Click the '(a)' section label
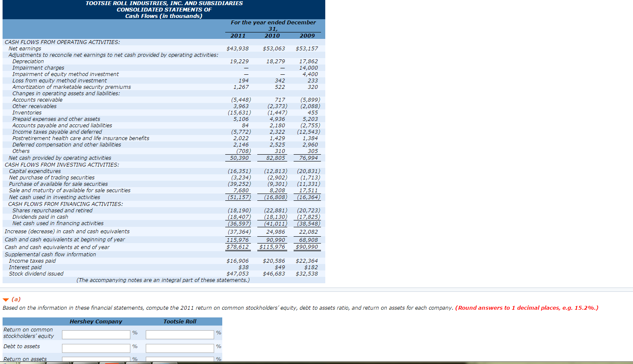The width and height of the screenshot is (633, 364). click(16, 299)
